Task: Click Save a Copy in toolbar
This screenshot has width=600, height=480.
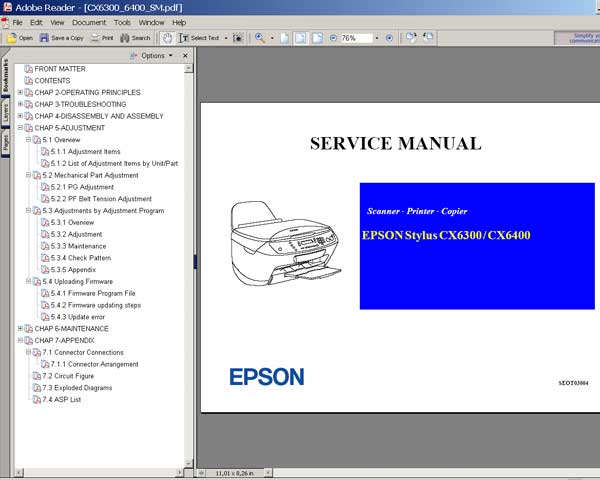Action: (62, 38)
